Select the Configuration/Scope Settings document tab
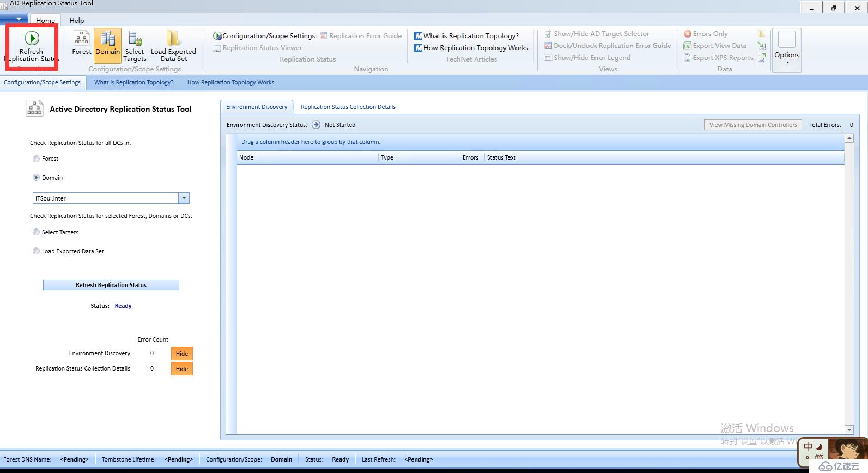This screenshot has width=868, height=473. 43,82
